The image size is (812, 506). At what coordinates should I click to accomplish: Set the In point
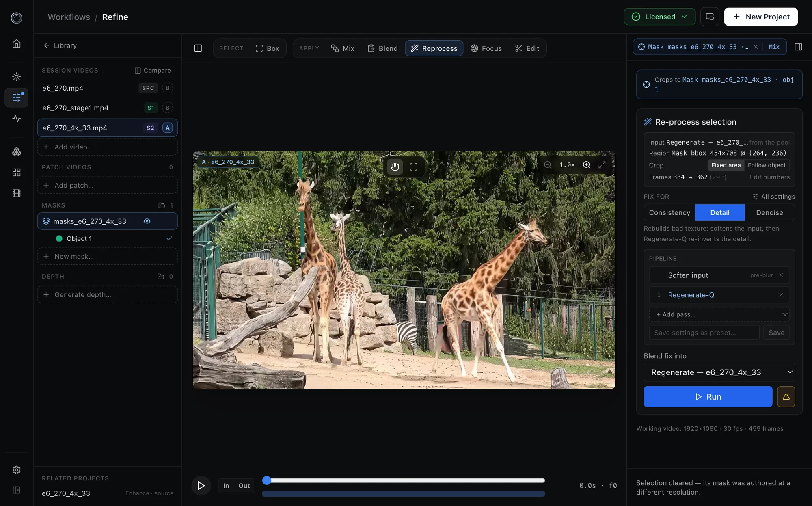(x=226, y=486)
